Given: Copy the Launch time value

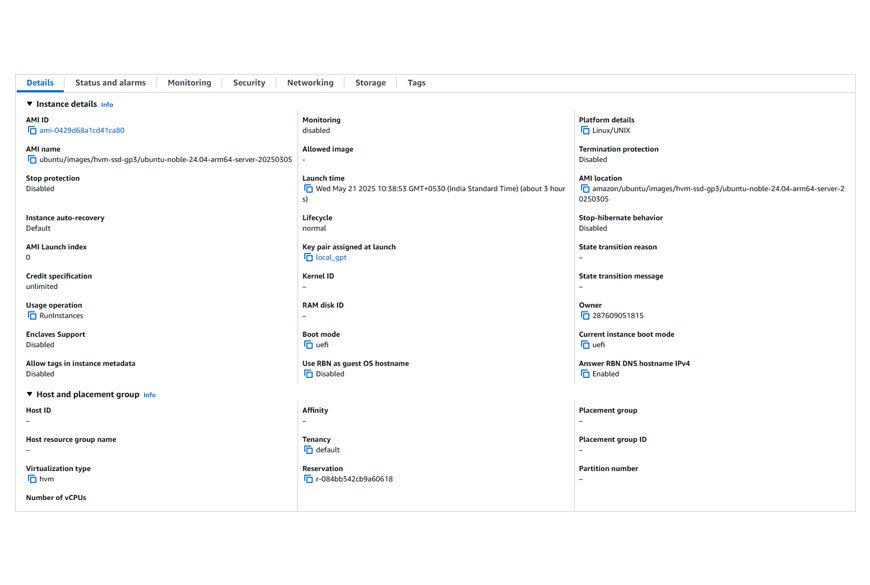Looking at the screenshot, I should pos(308,189).
